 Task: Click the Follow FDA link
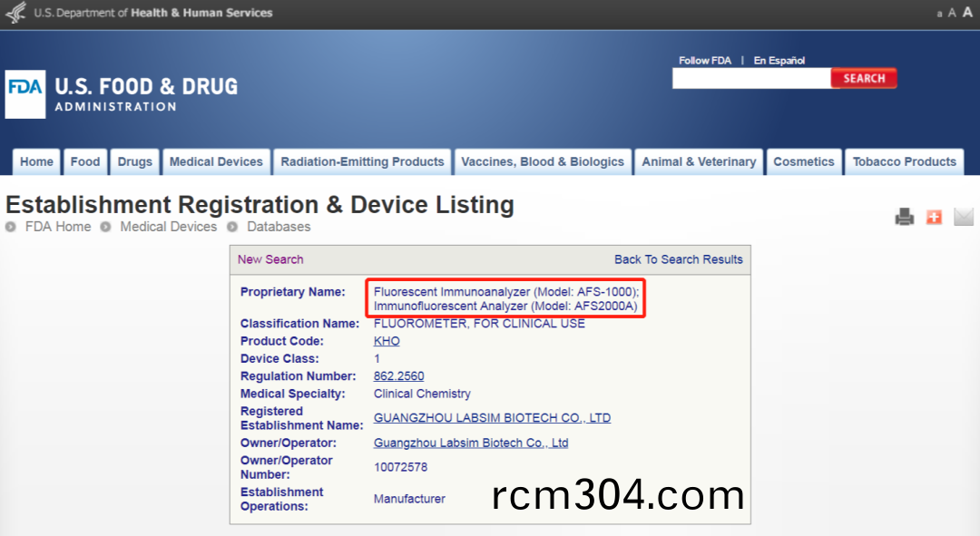(704, 61)
